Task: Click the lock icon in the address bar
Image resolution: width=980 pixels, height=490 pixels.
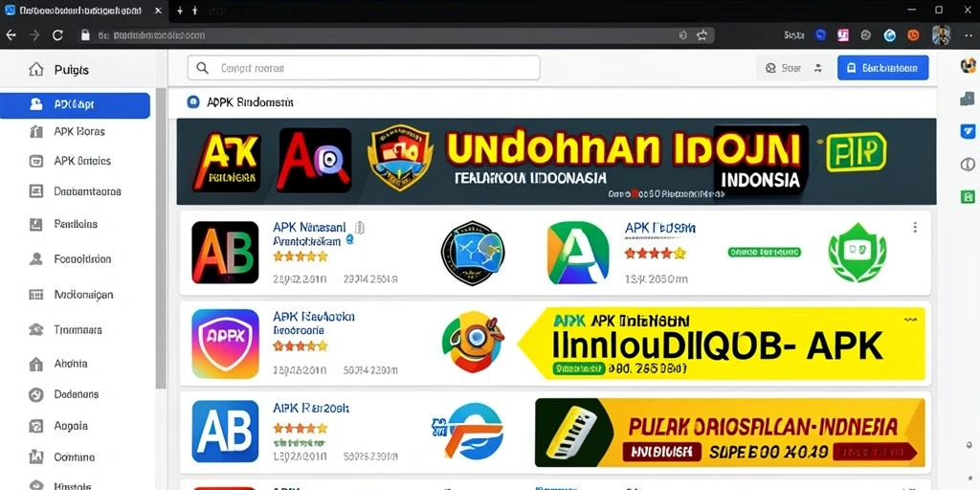Action: tap(85, 35)
